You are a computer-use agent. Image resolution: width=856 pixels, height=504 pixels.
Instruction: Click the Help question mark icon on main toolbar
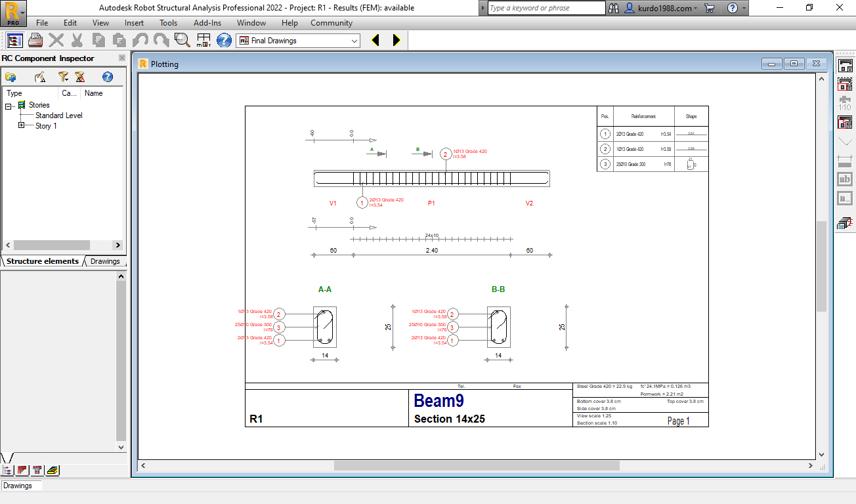click(x=224, y=40)
